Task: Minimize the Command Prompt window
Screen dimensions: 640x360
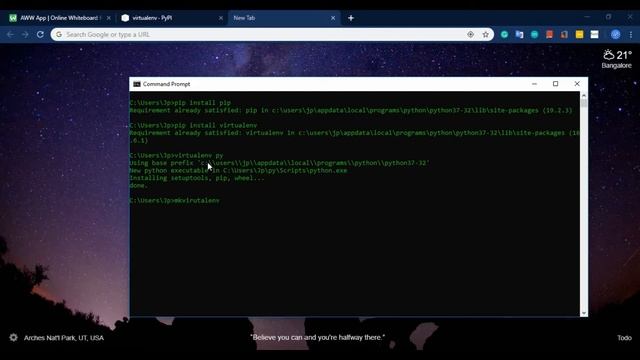Action: (534, 84)
